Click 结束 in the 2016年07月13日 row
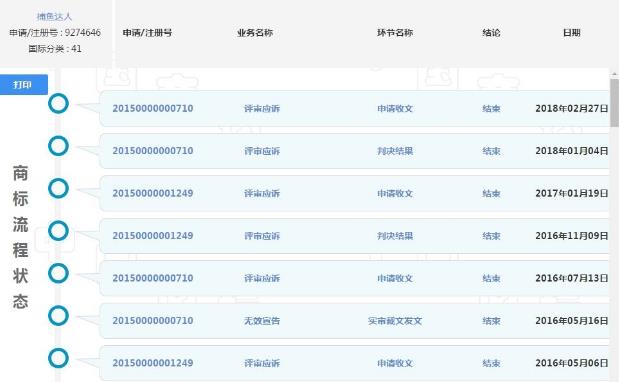Viewport: 619px width, 382px height. point(491,278)
